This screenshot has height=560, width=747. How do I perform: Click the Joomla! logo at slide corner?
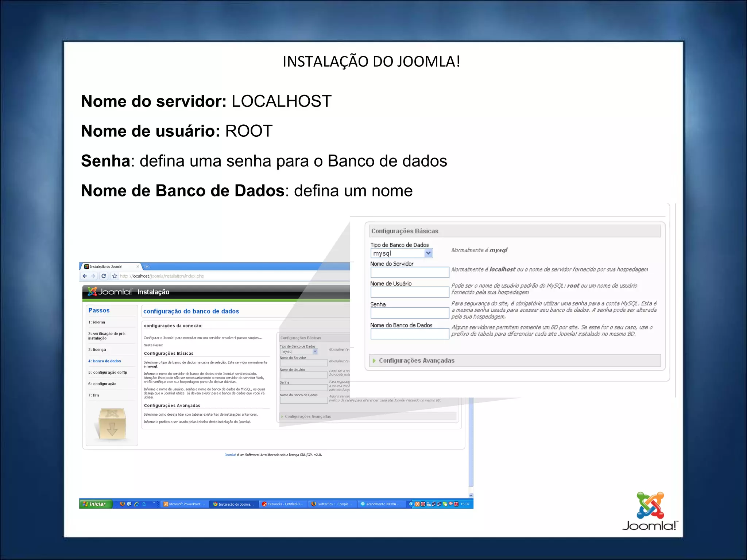(650, 511)
